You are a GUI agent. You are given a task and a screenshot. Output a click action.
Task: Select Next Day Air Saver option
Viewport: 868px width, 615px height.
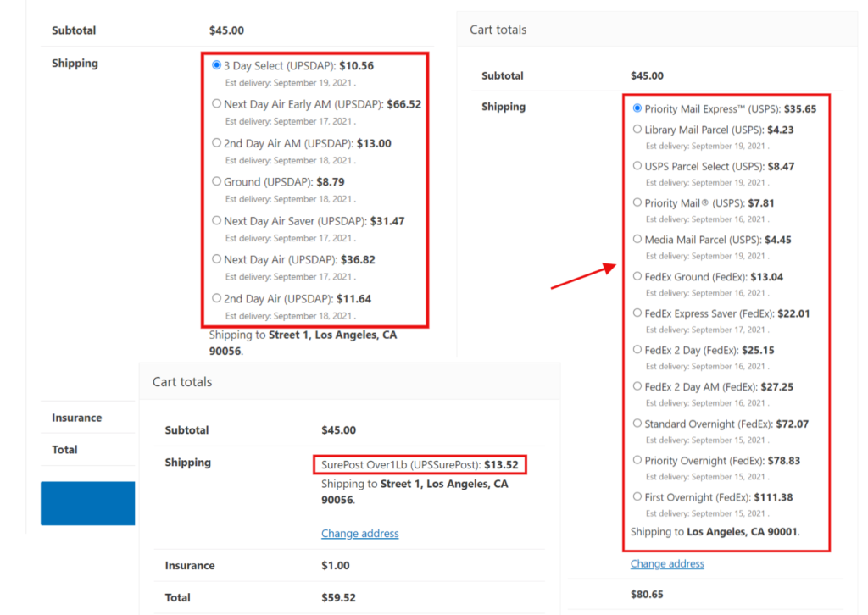(216, 220)
